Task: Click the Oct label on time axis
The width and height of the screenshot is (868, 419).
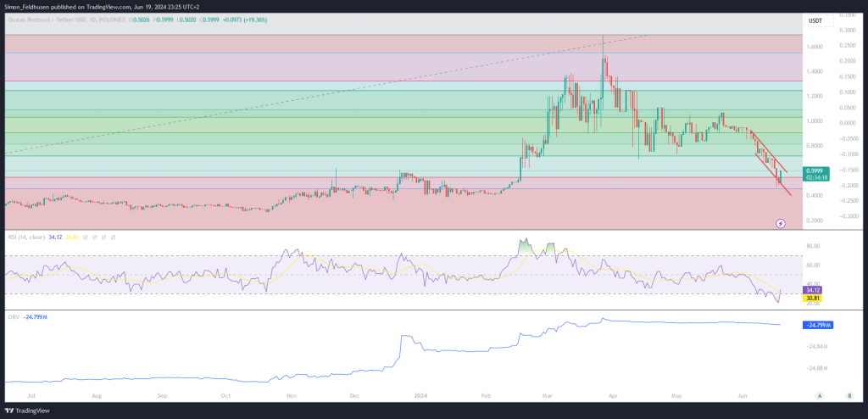Action: pos(225,396)
